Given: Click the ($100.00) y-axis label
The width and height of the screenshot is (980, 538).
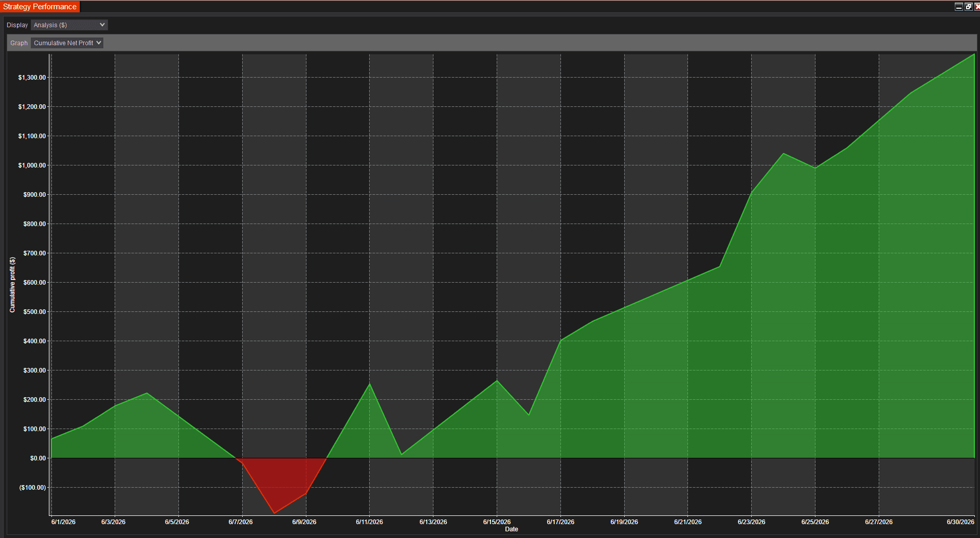Looking at the screenshot, I should point(32,487).
